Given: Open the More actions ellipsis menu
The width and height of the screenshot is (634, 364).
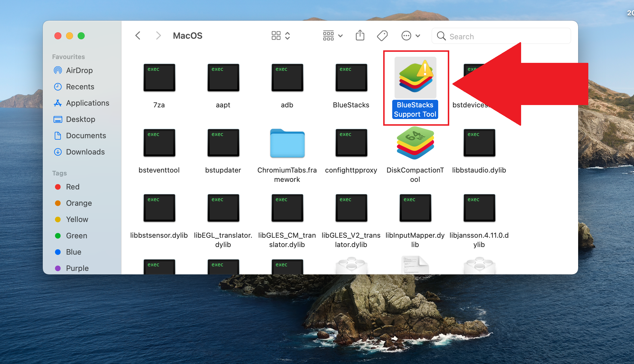Looking at the screenshot, I should [411, 36].
